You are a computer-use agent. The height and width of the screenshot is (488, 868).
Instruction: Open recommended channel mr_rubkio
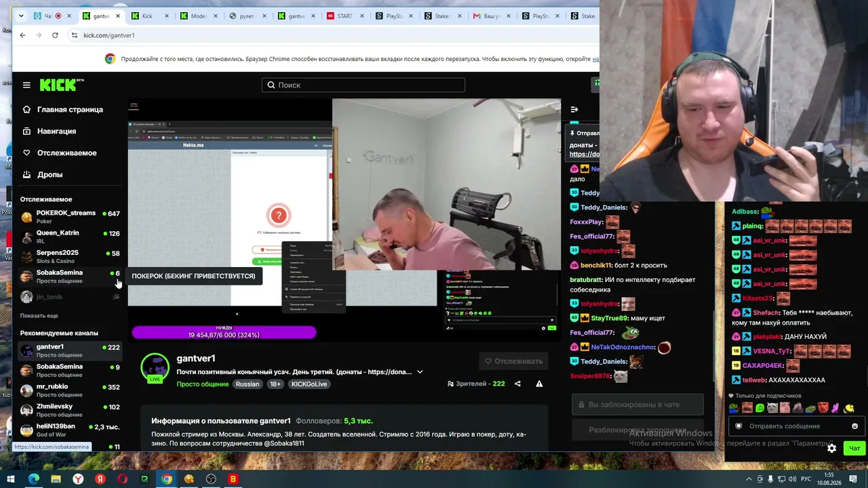[70, 390]
